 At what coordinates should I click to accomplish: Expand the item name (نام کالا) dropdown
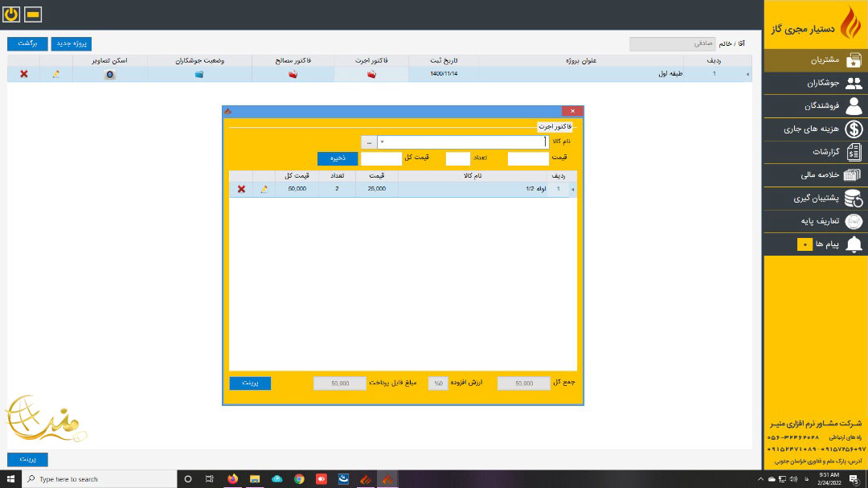pos(383,142)
